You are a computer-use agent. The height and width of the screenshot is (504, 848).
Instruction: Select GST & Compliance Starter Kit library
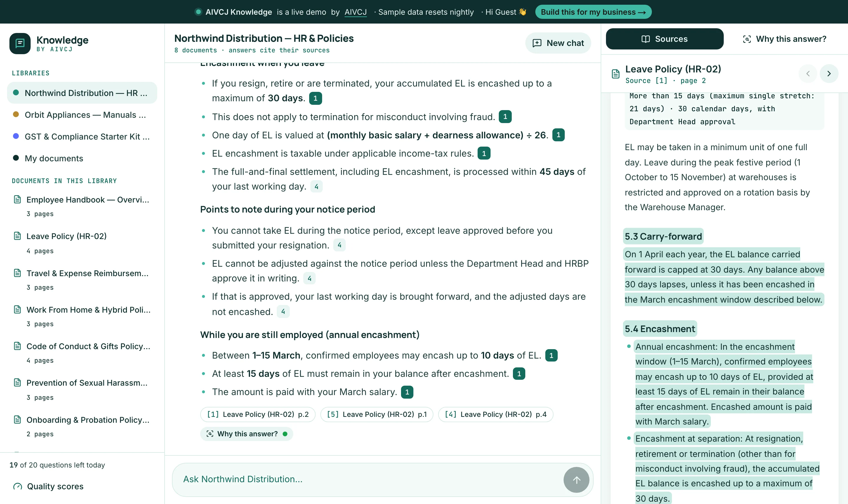coord(82,137)
